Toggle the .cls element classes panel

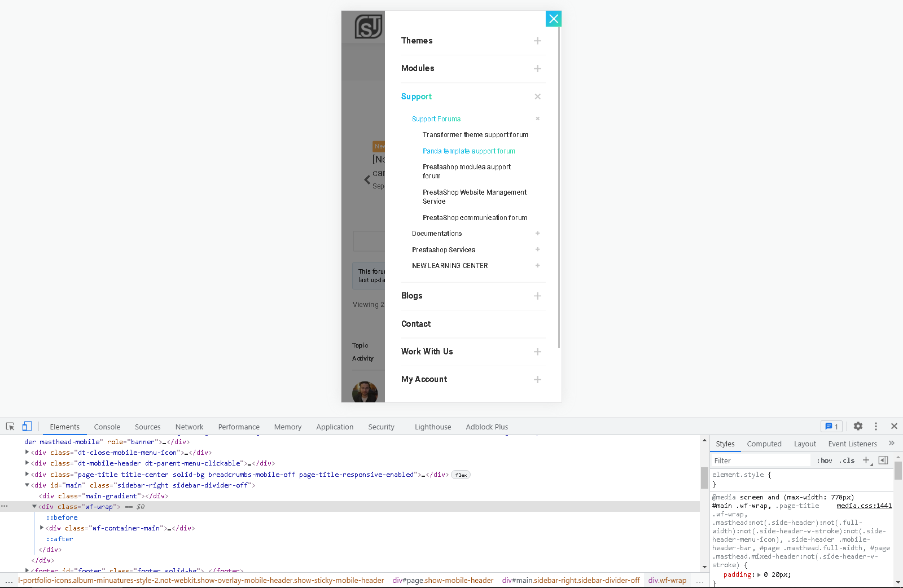847,460
